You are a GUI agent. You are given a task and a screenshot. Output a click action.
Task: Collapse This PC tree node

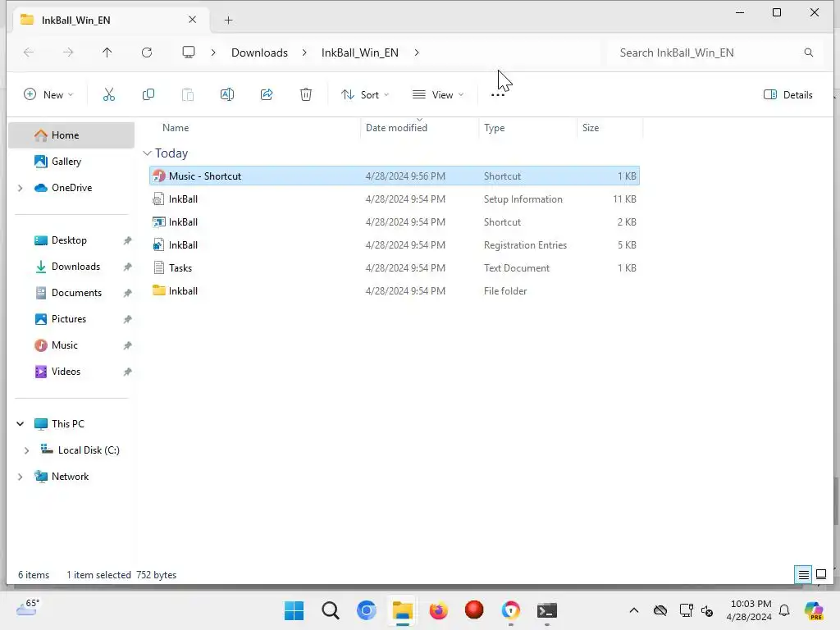point(21,424)
